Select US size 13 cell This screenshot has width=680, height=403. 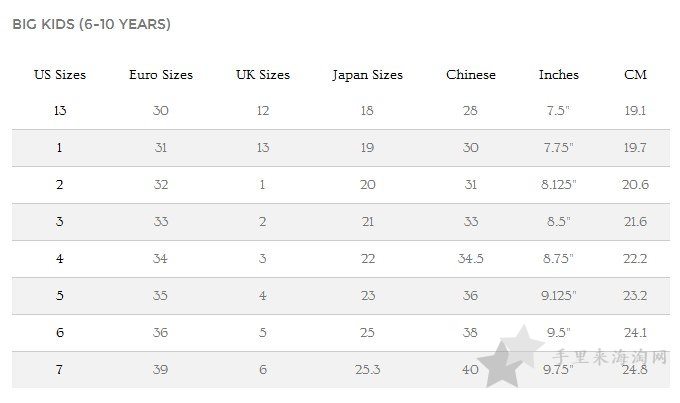point(60,111)
